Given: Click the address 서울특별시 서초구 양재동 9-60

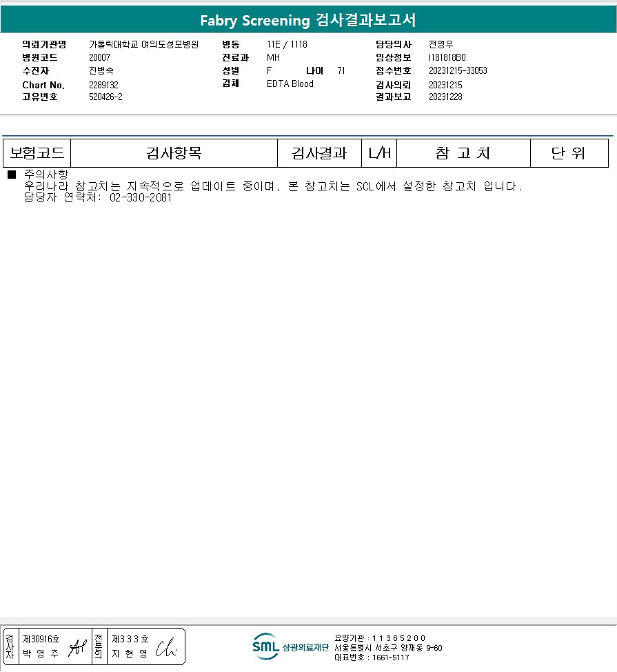Looking at the screenshot, I should pos(388,648).
